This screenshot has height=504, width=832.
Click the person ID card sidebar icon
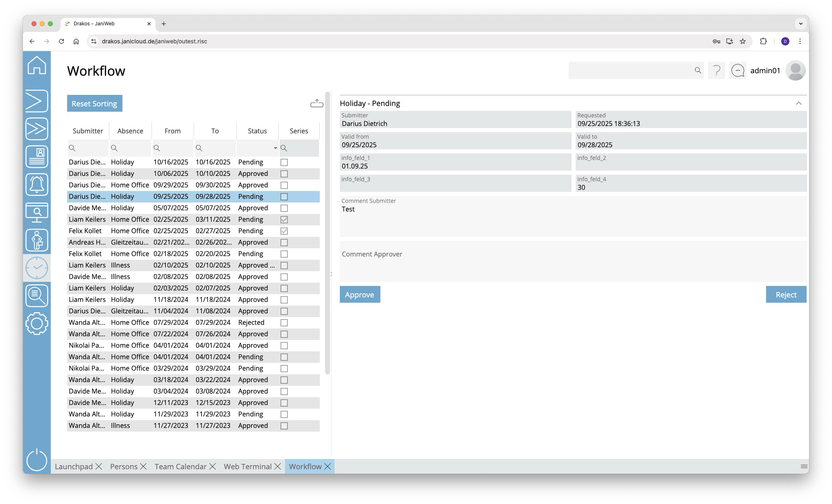[x=37, y=157]
